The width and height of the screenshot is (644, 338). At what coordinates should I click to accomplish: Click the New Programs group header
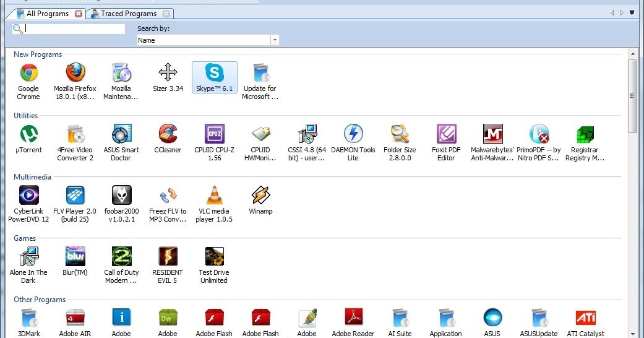click(38, 54)
